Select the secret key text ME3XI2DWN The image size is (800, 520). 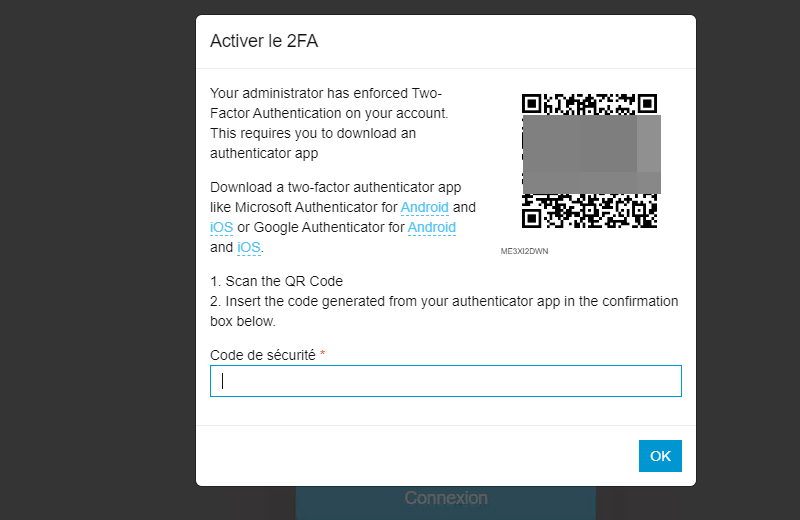point(524,251)
